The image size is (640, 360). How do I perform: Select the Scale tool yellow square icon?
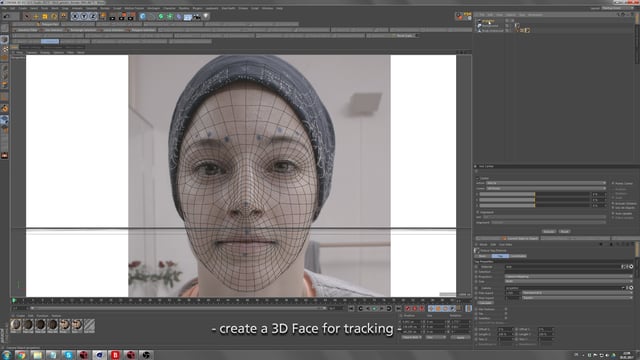[45, 16]
